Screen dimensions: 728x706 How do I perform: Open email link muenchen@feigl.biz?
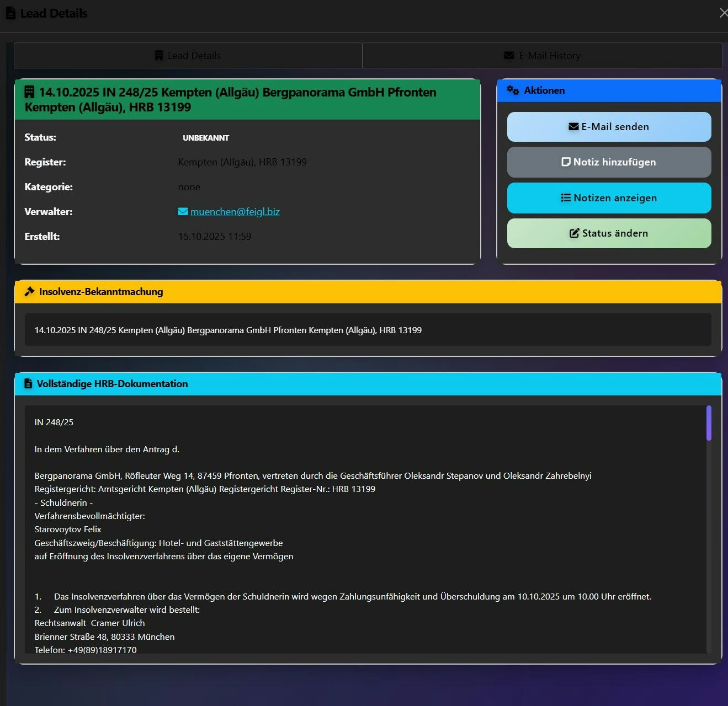235,211
